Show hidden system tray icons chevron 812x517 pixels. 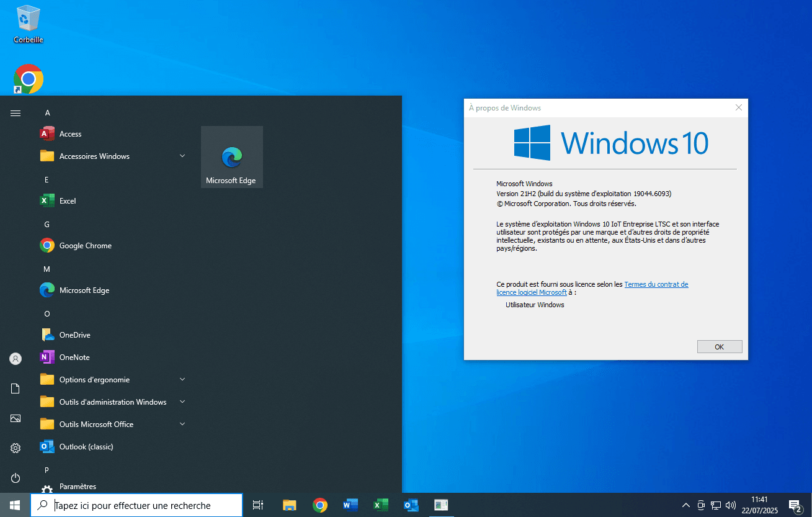click(686, 505)
